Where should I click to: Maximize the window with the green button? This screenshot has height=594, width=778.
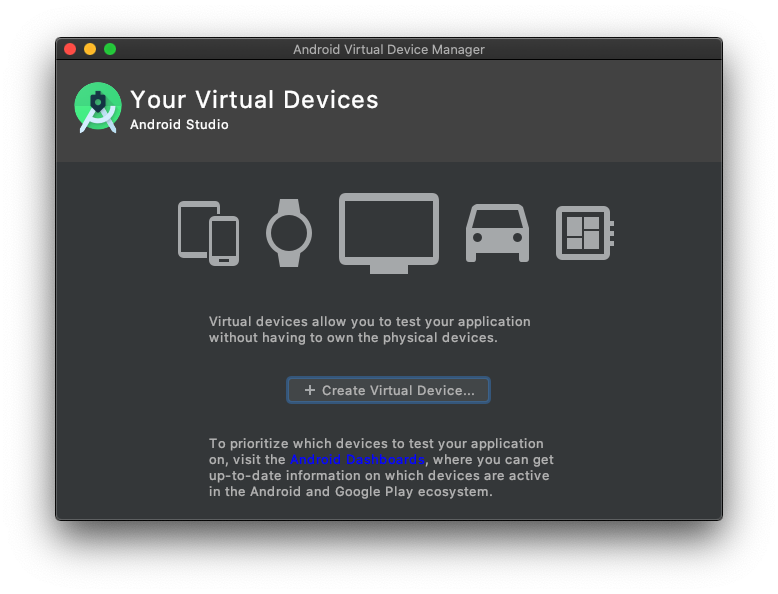click(x=110, y=49)
